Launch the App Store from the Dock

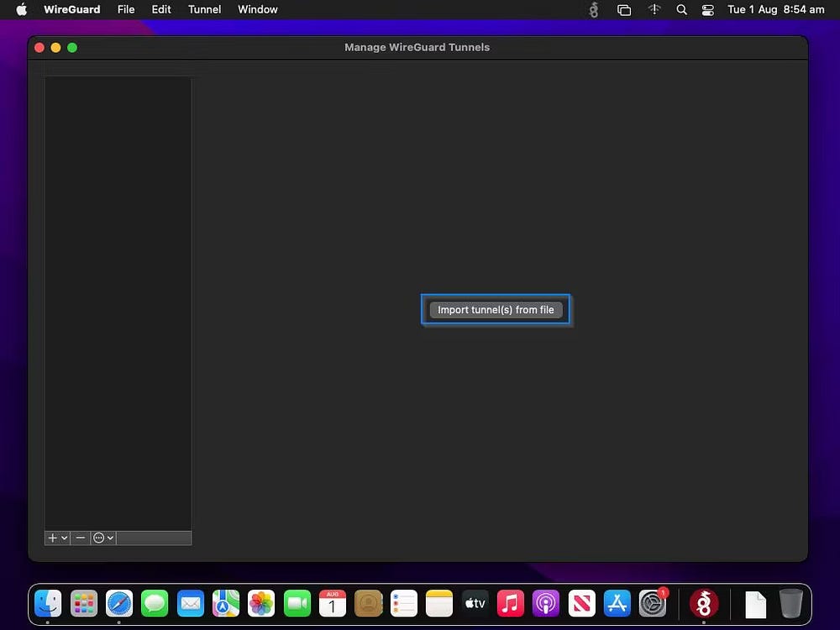(x=617, y=603)
